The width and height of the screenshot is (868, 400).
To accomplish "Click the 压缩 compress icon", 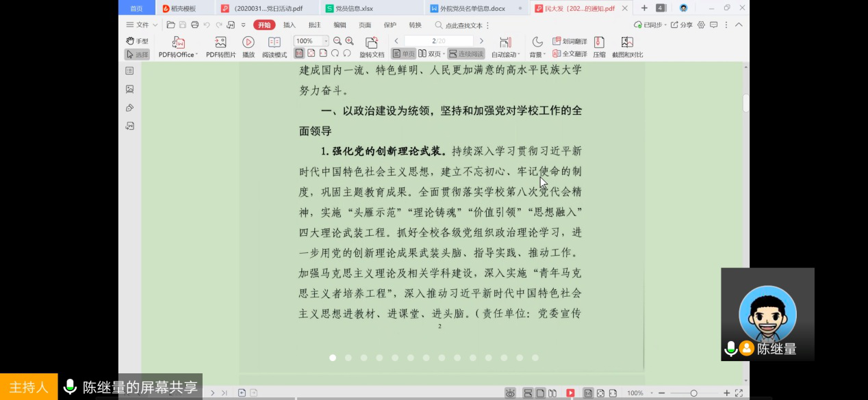I will (599, 43).
